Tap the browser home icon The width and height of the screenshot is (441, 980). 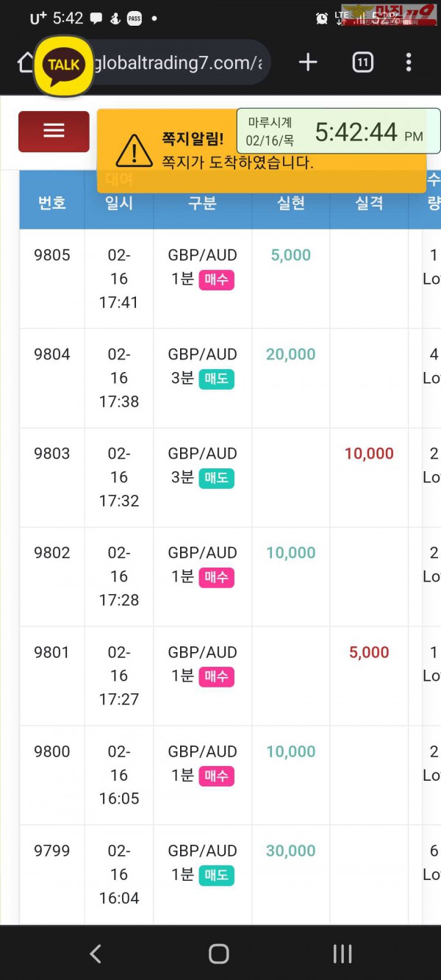click(25, 62)
